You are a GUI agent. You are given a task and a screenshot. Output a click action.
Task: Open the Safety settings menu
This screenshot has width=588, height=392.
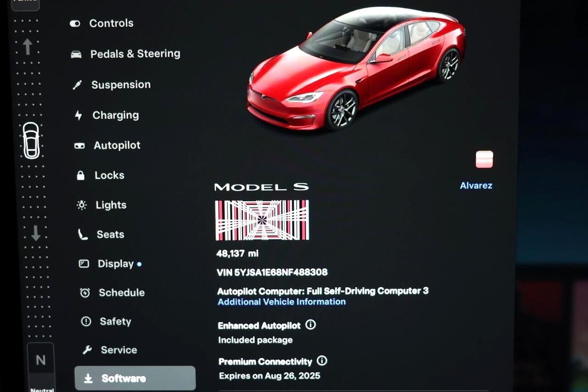[115, 322]
